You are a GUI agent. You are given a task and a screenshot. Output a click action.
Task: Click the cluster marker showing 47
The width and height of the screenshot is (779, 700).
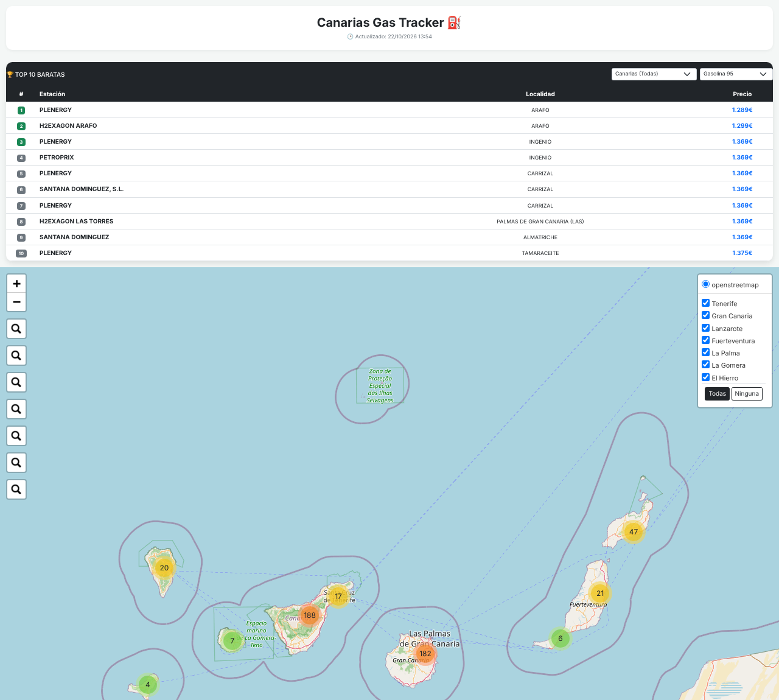tap(634, 532)
